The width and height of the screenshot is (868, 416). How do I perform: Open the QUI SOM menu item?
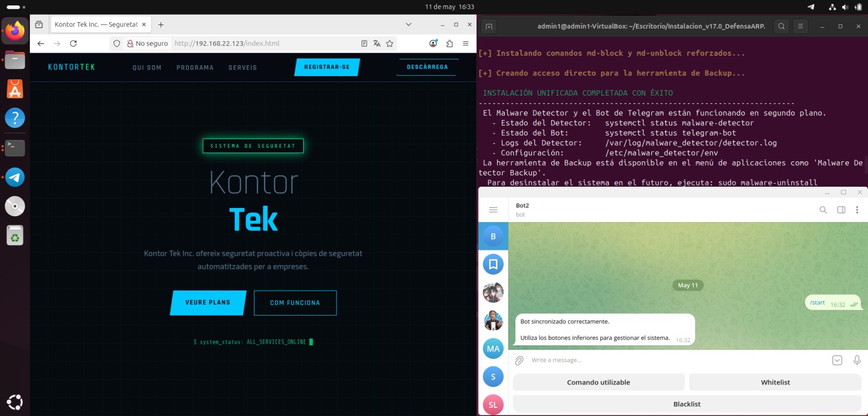(x=147, y=68)
